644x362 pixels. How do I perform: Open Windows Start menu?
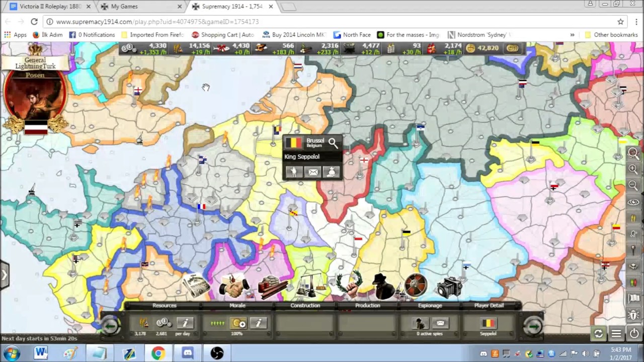click(11, 353)
